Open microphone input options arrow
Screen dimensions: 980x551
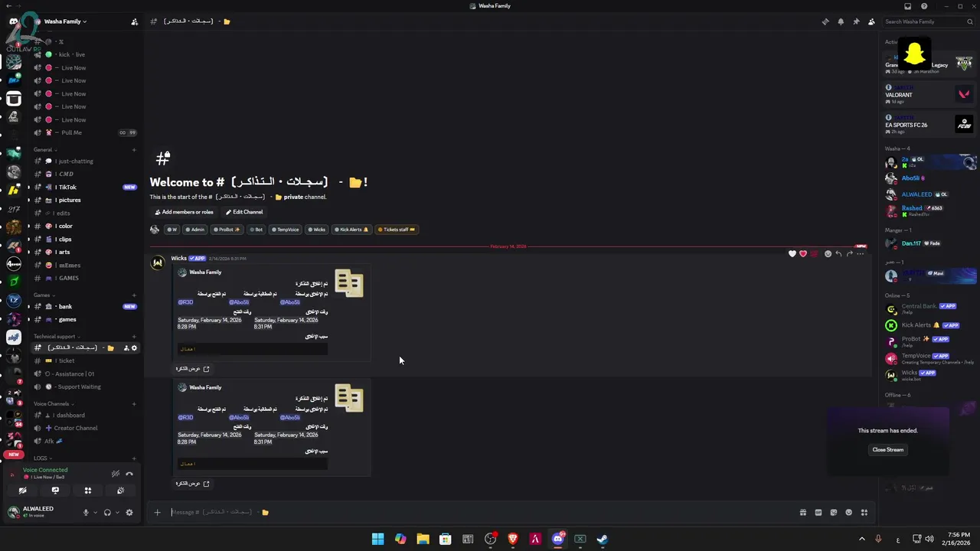point(95,512)
